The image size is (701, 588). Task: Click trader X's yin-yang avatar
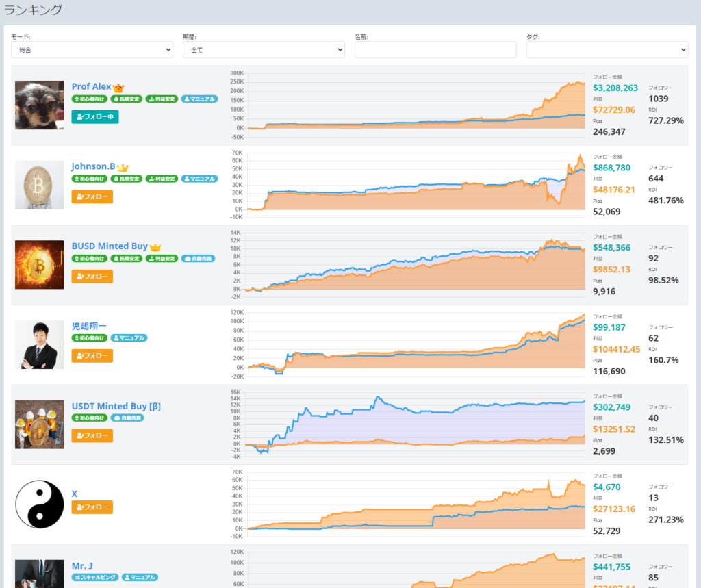pyautogui.click(x=39, y=504)
